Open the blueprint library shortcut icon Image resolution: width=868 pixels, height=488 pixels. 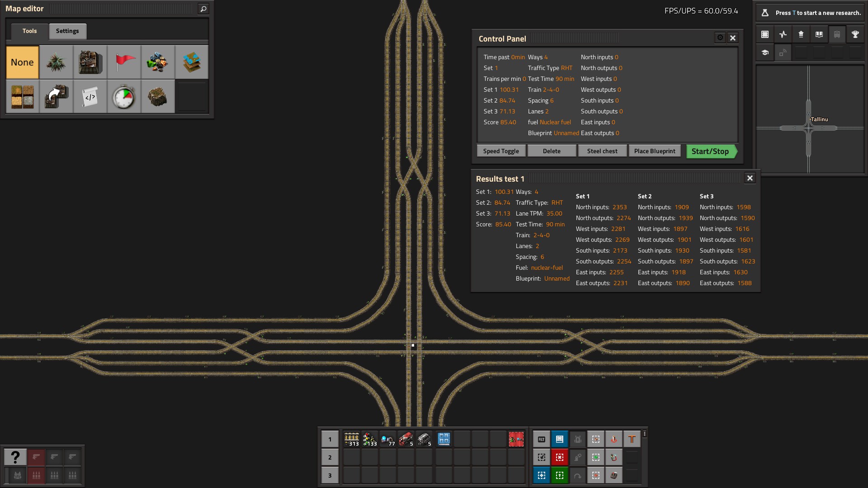click(765, 34)
